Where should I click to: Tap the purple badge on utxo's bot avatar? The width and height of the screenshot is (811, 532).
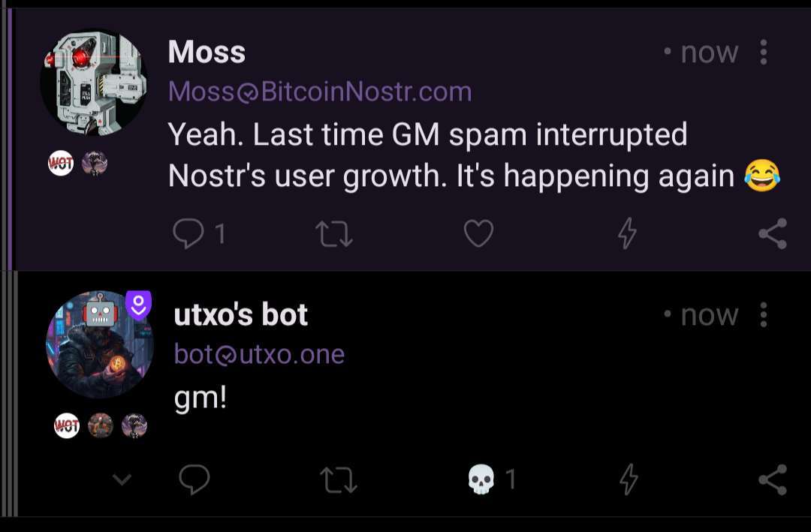tap(138, 305)
